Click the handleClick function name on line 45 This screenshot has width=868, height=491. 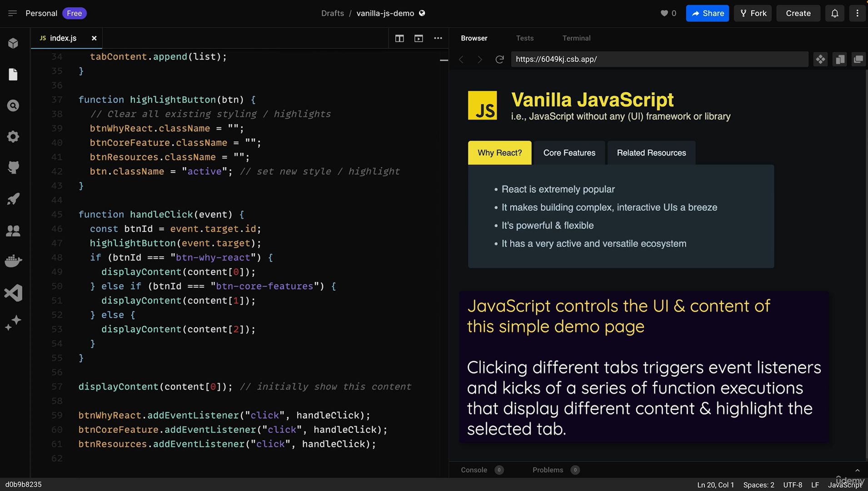pos(161,214)
